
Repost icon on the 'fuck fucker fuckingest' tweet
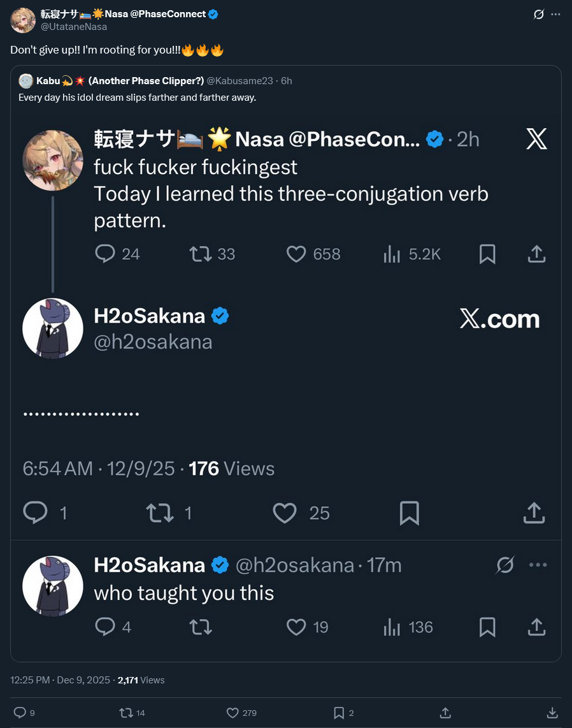coord(200,254)
